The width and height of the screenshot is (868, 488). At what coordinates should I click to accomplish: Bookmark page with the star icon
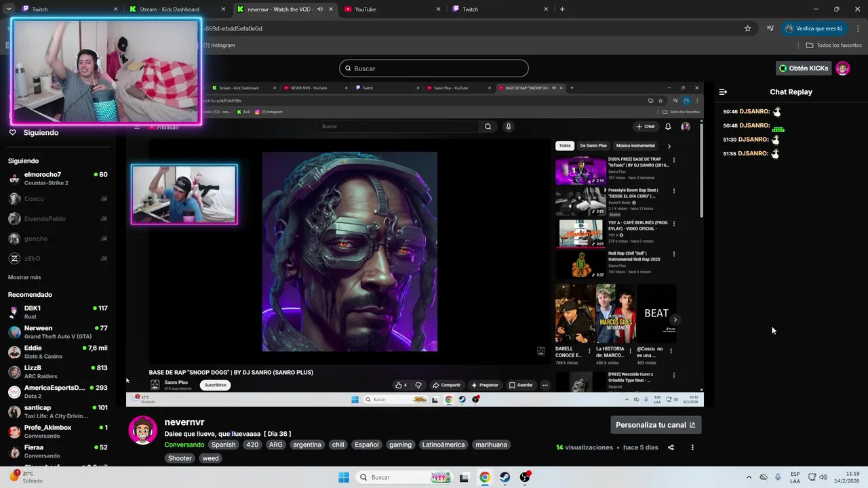pos(748,28)
